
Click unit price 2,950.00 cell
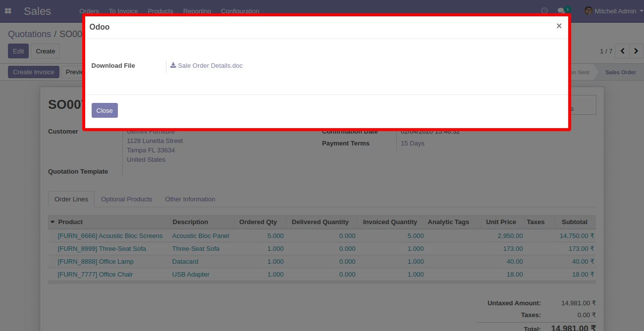click(510, 236)
